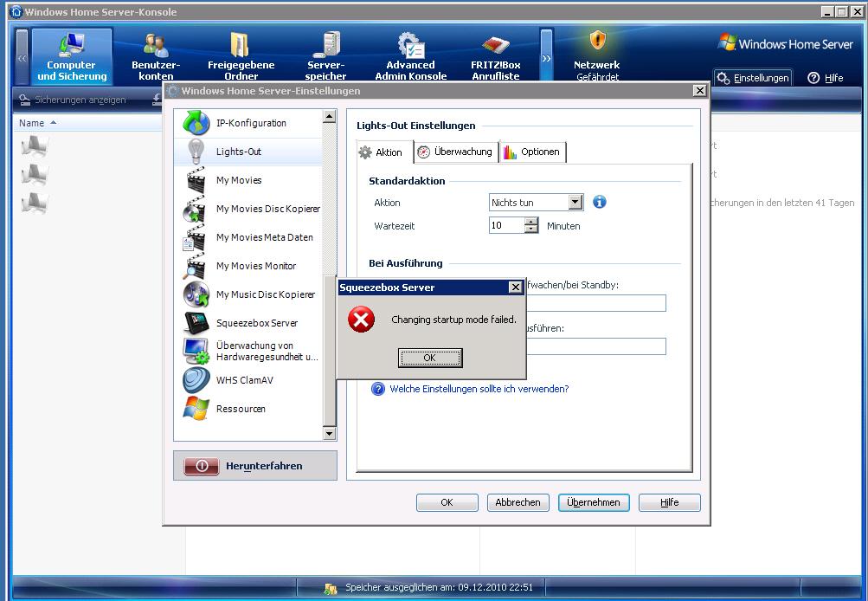Confirm settings dialog with OK button

[447, 502]
